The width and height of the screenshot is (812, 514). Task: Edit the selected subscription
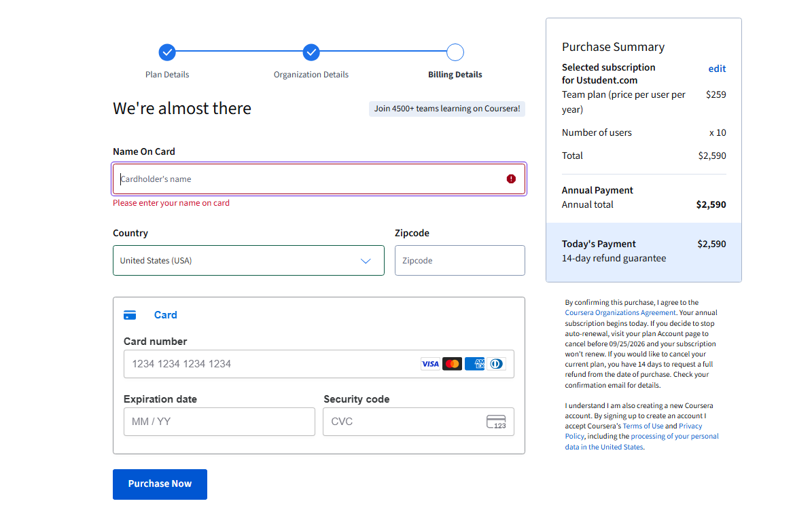[717, 69]
